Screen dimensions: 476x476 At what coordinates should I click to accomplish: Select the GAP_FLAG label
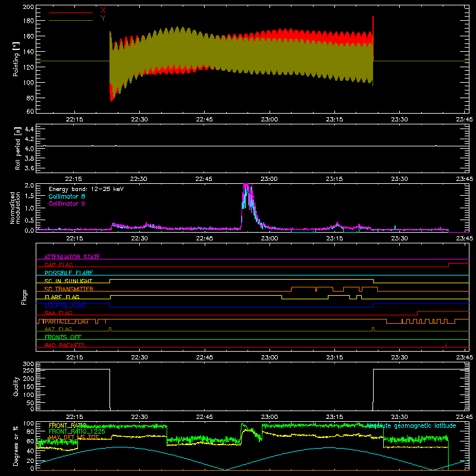58,265
